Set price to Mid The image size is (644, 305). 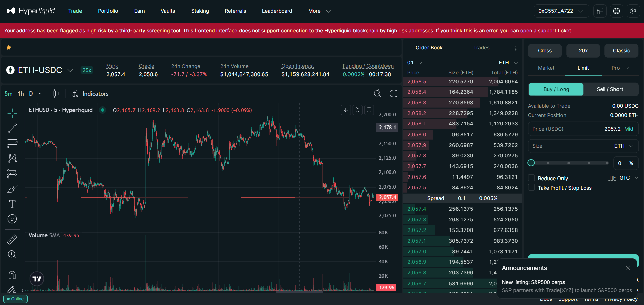pyautogui.click(x=629, y=129)
